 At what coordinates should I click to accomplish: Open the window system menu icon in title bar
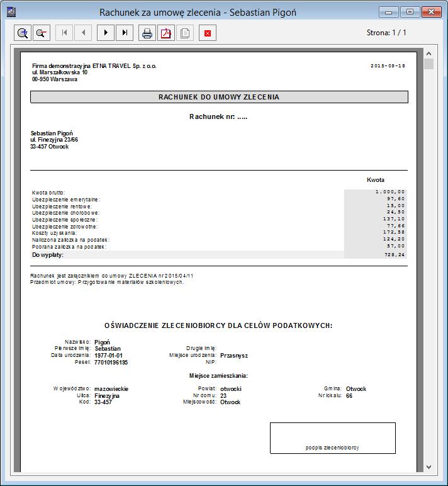(x=11, y=12)
